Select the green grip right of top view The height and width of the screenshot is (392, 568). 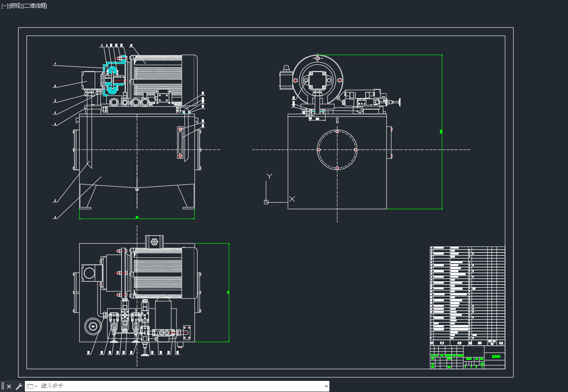(x=228, y=292)
